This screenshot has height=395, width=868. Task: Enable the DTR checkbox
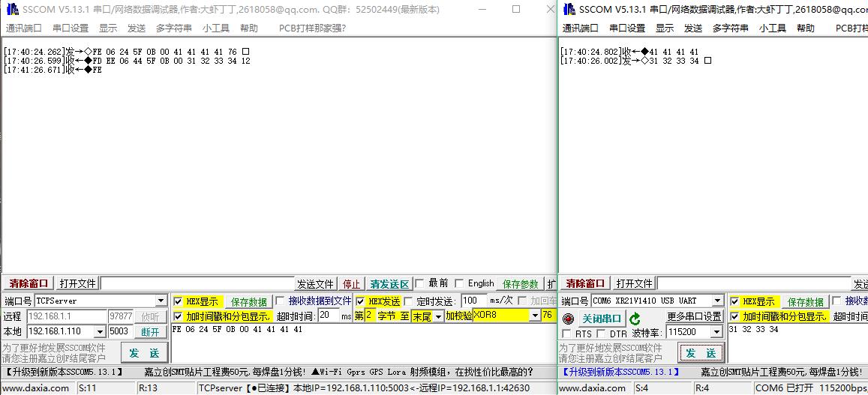(602, 334)
